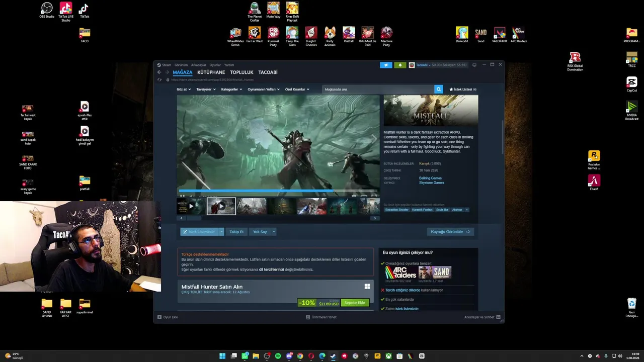
Task: Open Arkadaşlar ve Sohbet panel
Action: click(x=482, y=317)
